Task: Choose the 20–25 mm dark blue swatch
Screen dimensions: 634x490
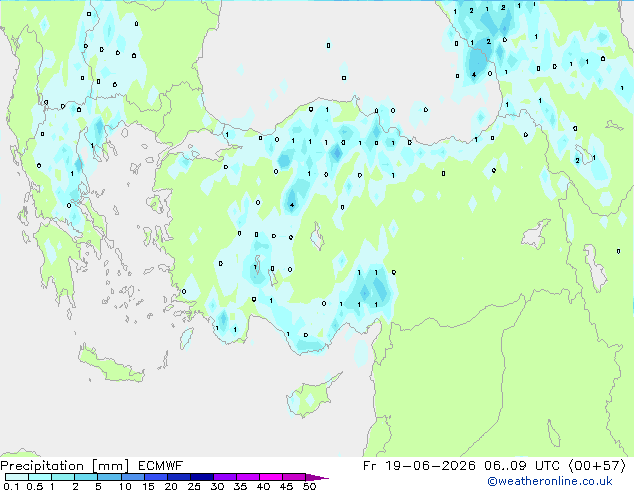Action: pos(178,477)
